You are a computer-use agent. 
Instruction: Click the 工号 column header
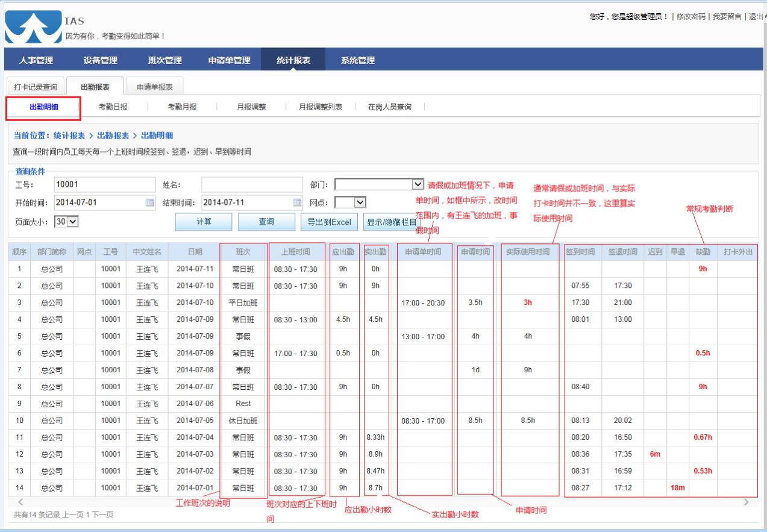point(110,252)
